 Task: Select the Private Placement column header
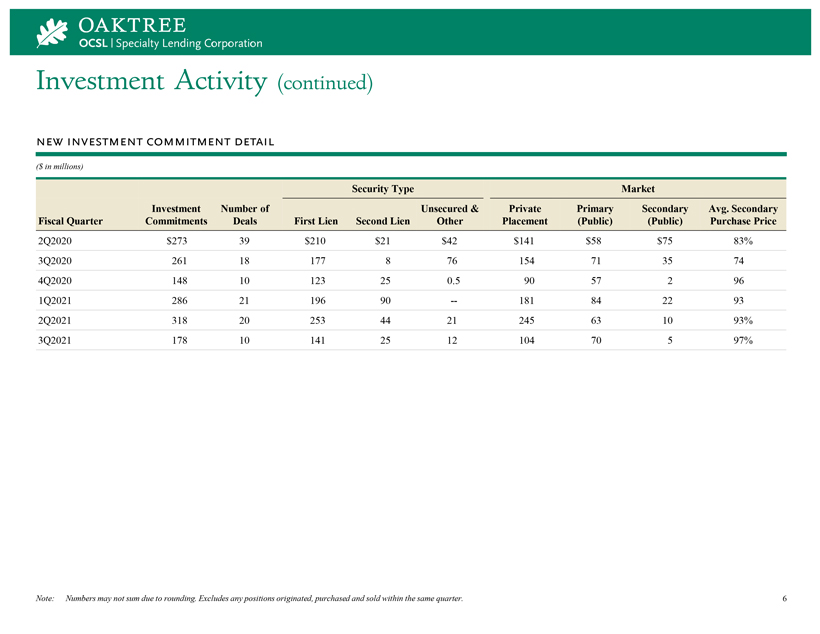[523, 214]
